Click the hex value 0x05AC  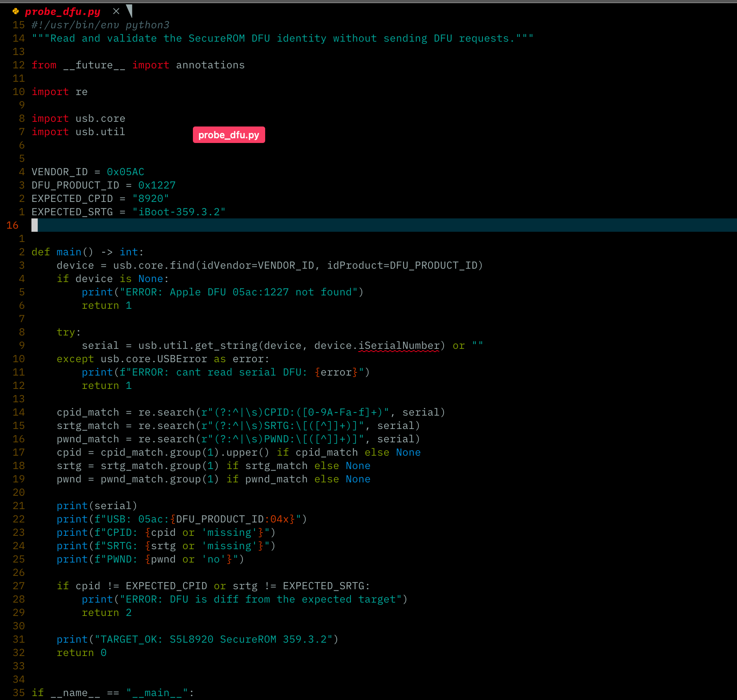(125, 172)
